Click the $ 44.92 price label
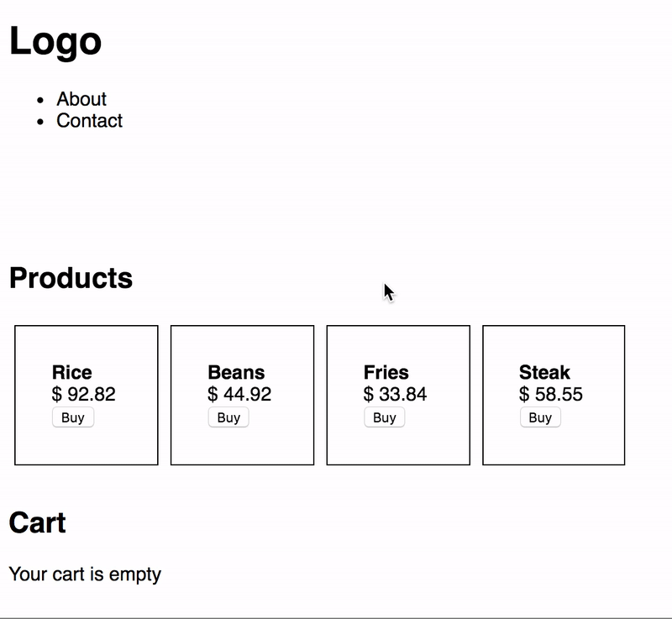The width and height of the screenshot is (672, 619). click(239, 394)
